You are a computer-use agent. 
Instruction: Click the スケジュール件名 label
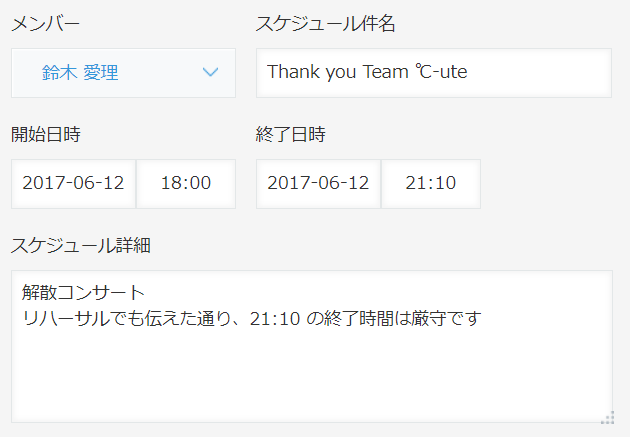coord(326,24)
